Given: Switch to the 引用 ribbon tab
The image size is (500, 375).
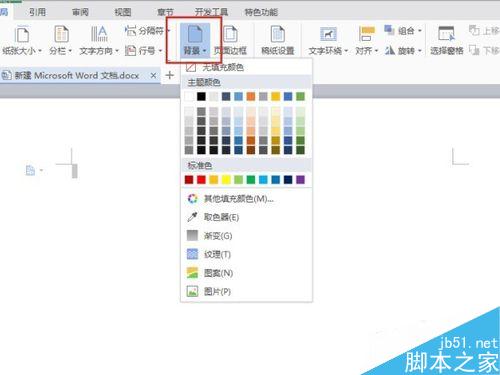Looking at the screenshot, I should 37,12.
